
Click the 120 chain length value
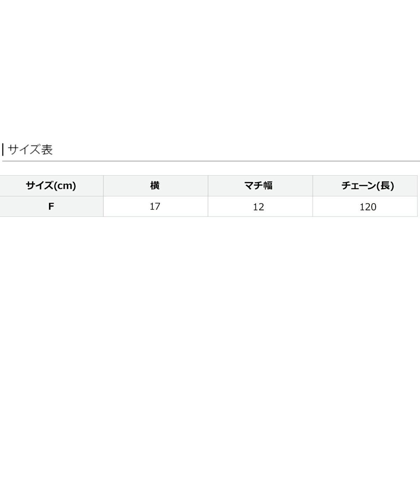(x=368, y=207)
